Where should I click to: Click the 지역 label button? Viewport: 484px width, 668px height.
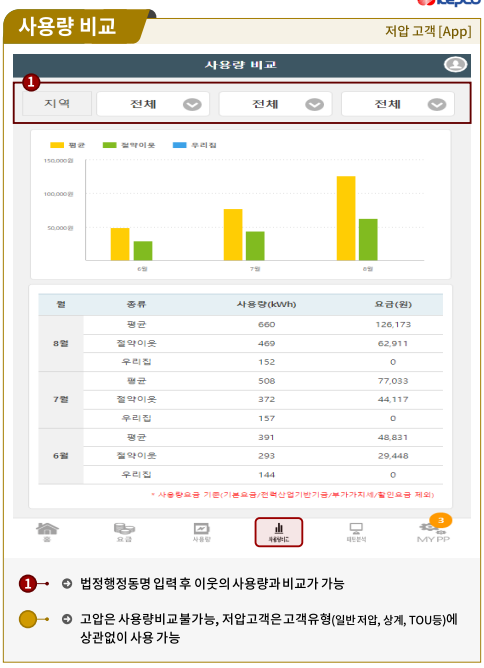coord(57,104)
